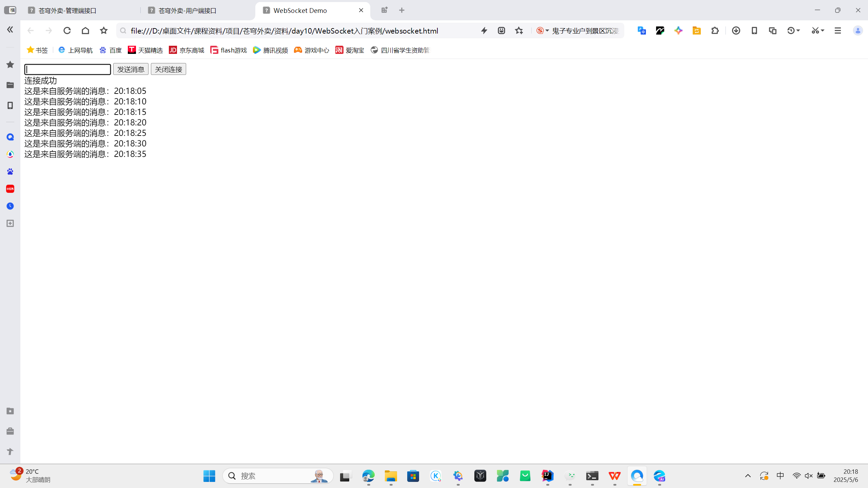This screenshot has width=868, height=488.
Task: Expand the screenshot scissors dropdown arrow
Action: pyautogui.click(x=823, y=31)
